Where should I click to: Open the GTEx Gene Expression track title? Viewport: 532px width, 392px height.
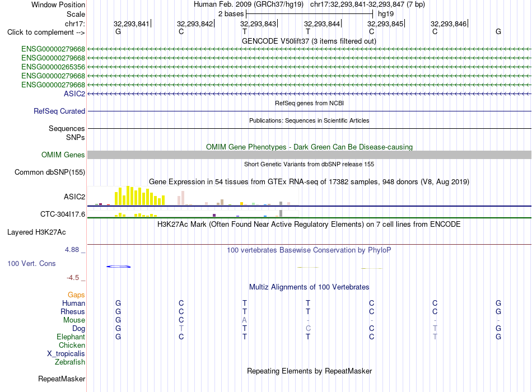[x=309, y=181]
